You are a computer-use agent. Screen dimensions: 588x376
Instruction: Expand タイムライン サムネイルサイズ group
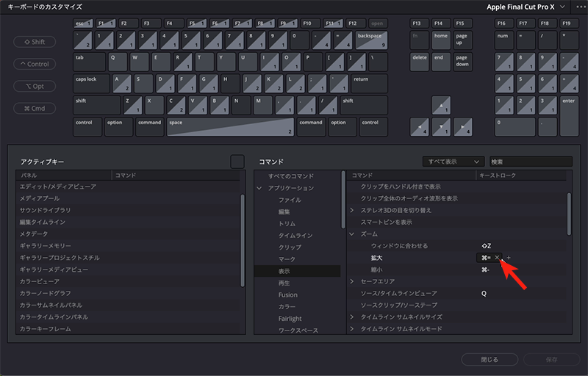[352, 317]
